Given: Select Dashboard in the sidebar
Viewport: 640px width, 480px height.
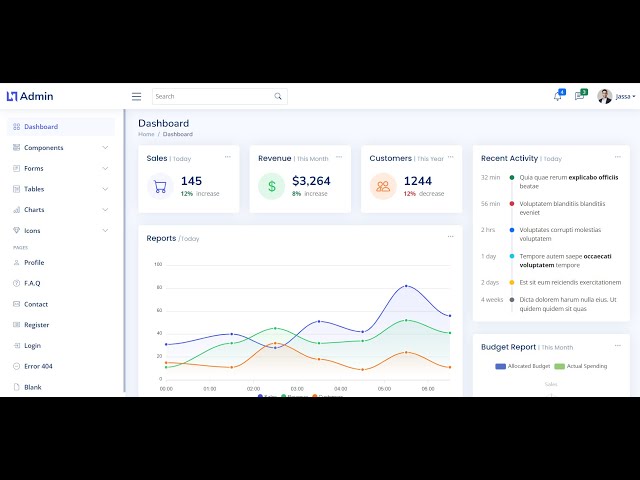Looking at the screenshot, I should click(x=61, y=127).
